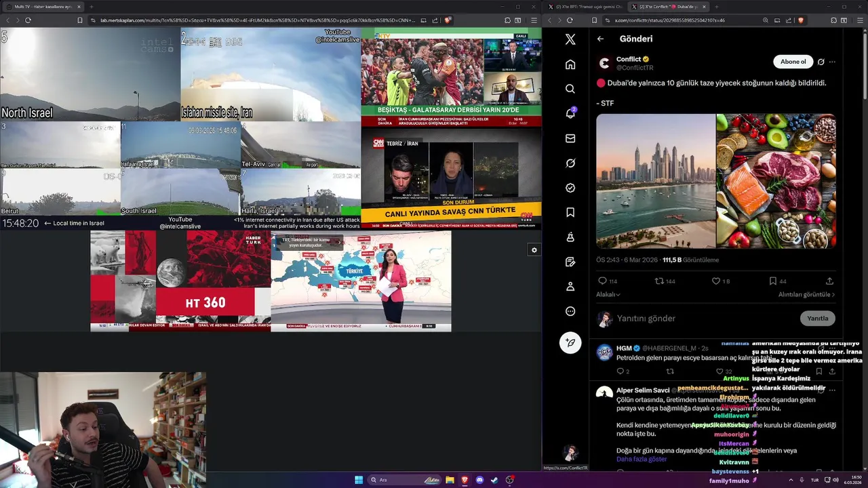Open the three-dot menu on Conflict post

point(832,62)
